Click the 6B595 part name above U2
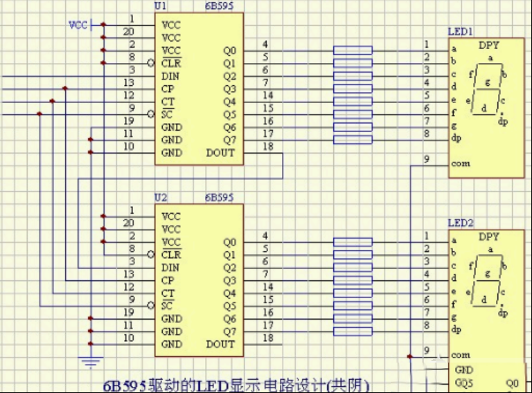 point(219,197)
